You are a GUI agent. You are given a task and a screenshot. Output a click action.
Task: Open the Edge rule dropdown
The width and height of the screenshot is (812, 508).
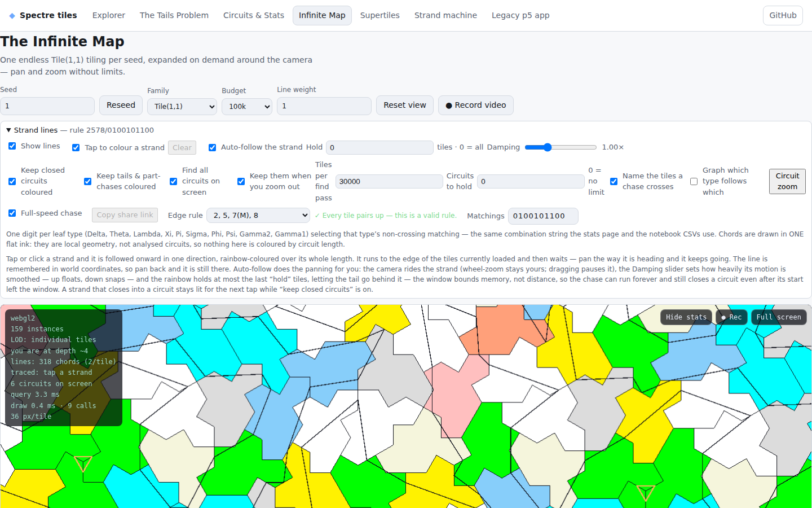click(x=258, y=216)
